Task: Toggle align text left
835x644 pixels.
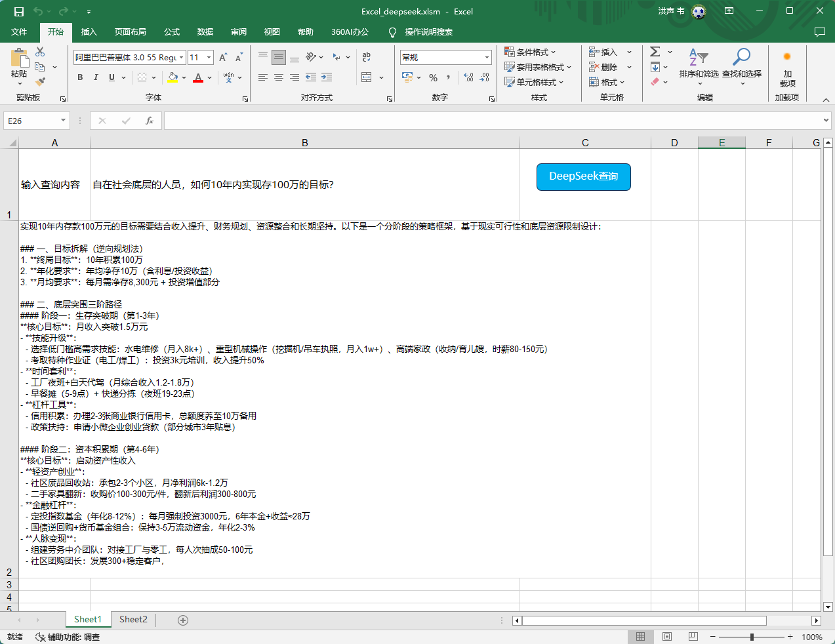Action: point(263,77)
